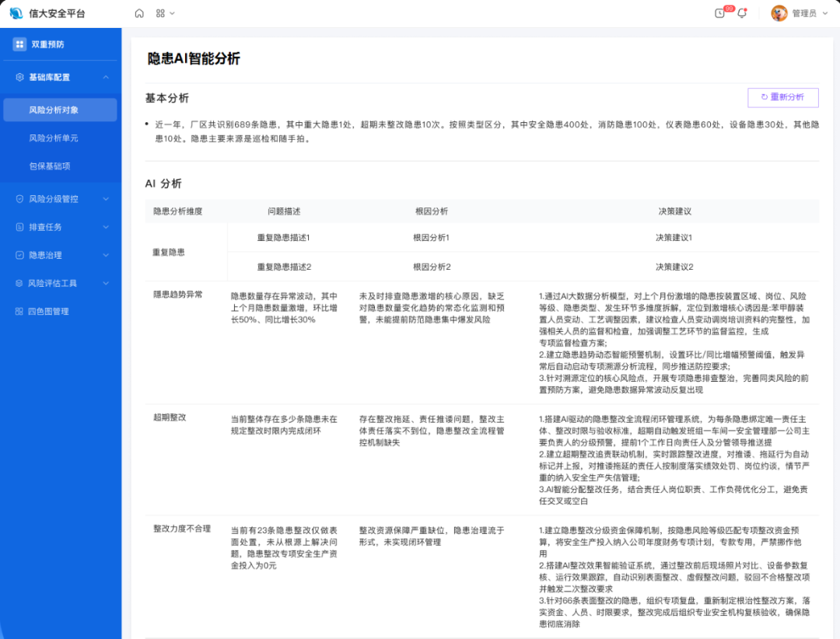Open 排查任务 menu label

(46, 227)
